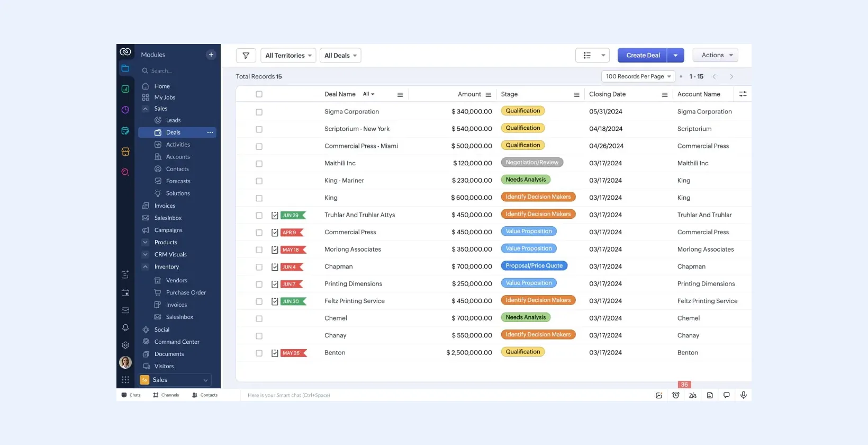This screenshot has width=868, height=445.
Task: Open the purple pie chart analytics icon
Action: (x=125, y=110)
